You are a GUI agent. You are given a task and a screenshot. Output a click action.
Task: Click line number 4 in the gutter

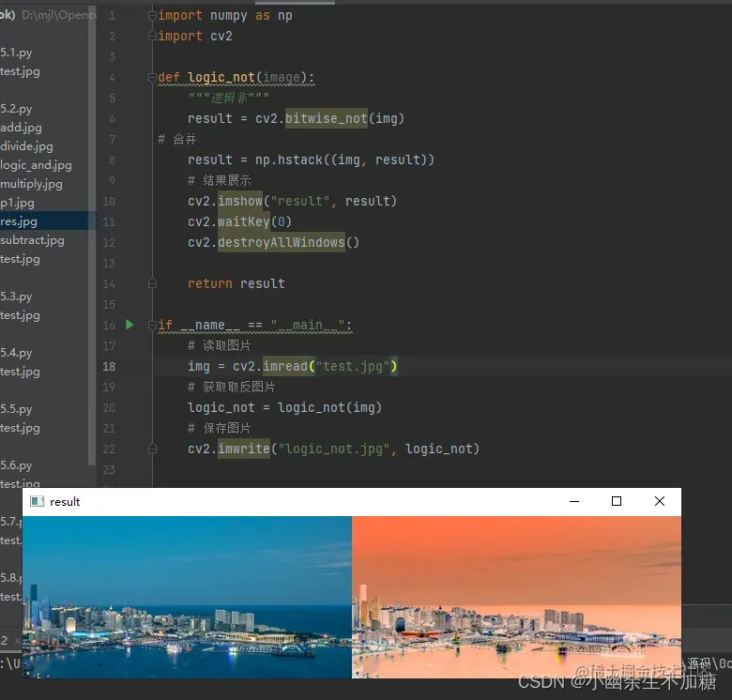112,78
